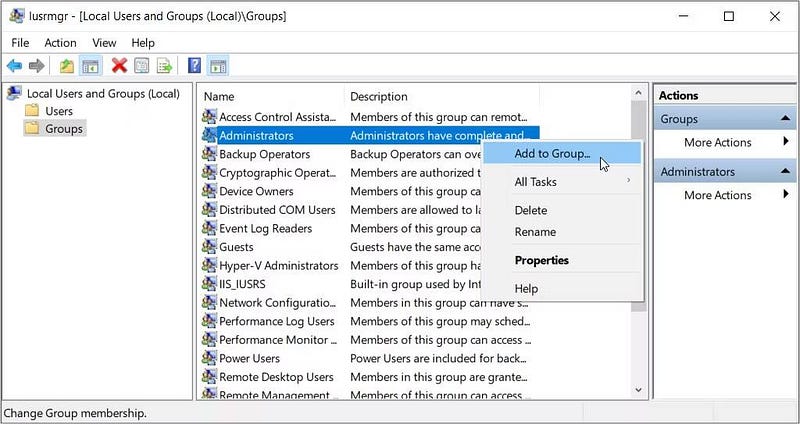Click the Performance Log Users group icon
This screenshot has height=424, width=800.
tap(209, 321)
